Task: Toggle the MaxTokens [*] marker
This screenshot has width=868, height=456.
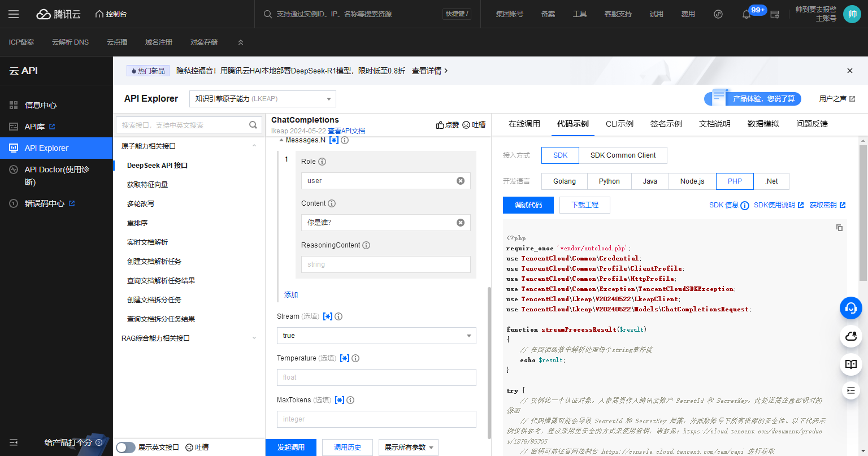Action: pos(340,400)
